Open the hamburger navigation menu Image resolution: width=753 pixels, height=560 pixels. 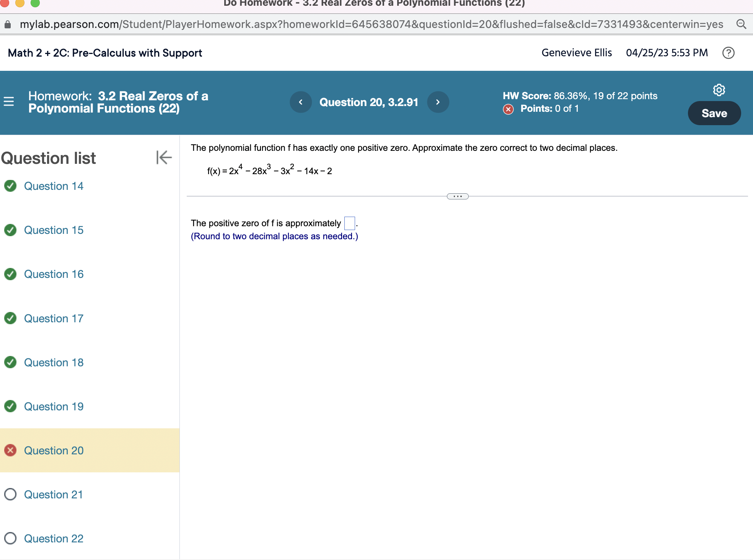(x=8, y=102)
